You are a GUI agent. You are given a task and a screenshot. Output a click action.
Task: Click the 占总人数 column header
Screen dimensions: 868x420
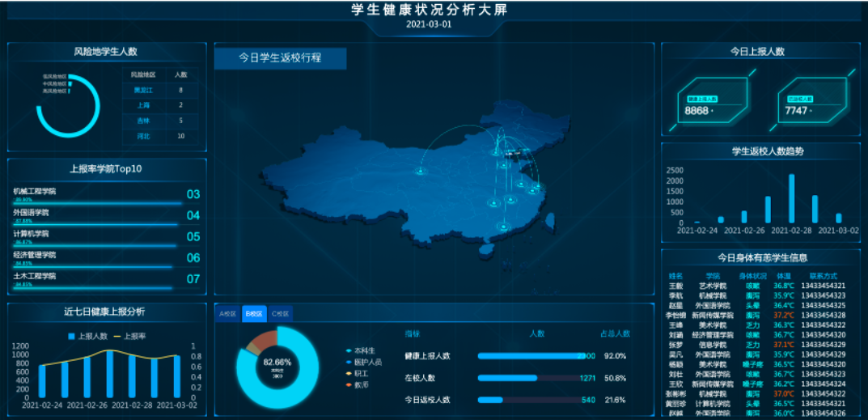click(615, 333)
